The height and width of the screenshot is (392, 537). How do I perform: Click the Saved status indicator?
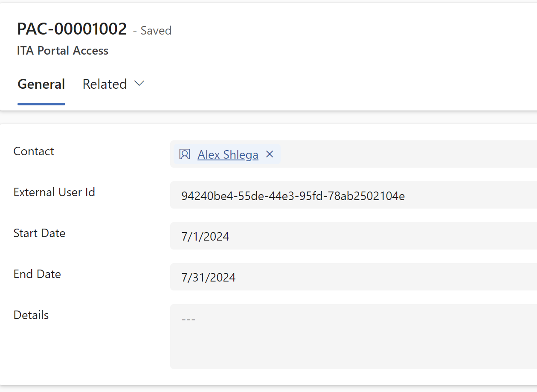(152, 31)
